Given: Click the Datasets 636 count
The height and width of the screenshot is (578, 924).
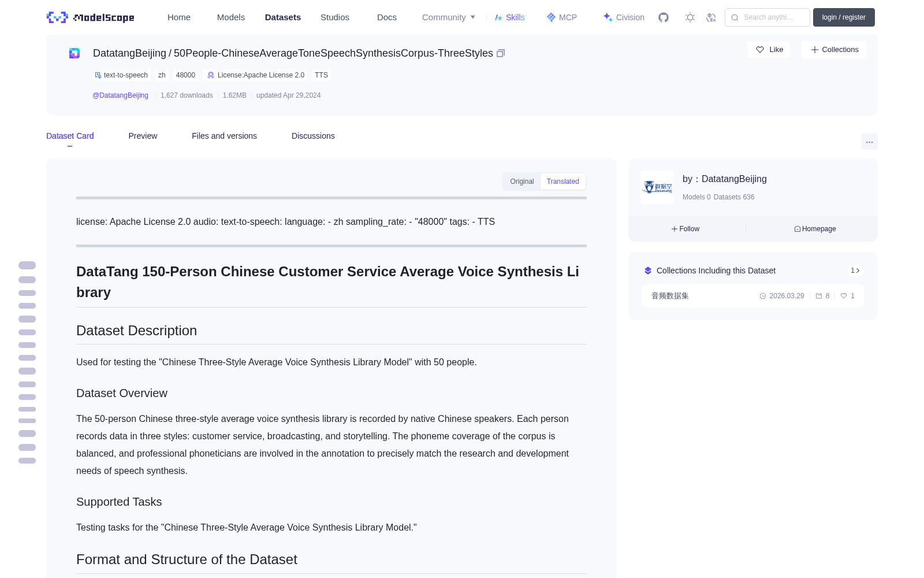Looking at the screenshot, I should click(x=734, y=197).
